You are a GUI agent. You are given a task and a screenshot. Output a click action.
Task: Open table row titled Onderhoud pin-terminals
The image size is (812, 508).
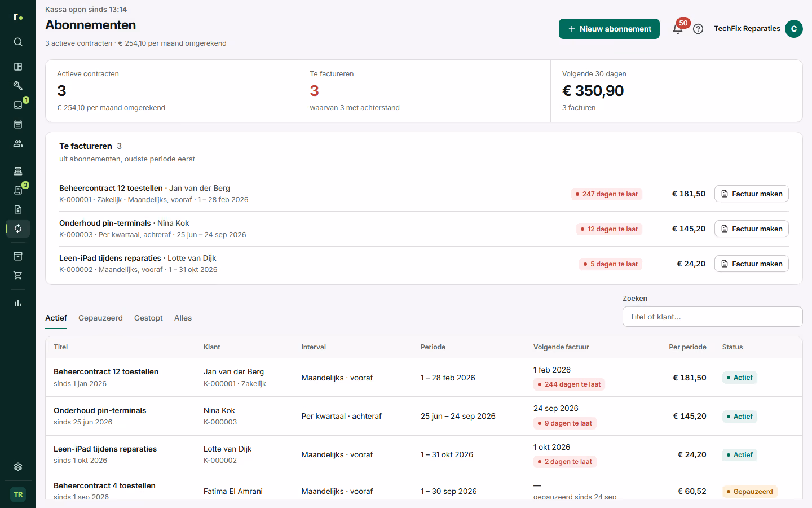[x=423, y=416]
